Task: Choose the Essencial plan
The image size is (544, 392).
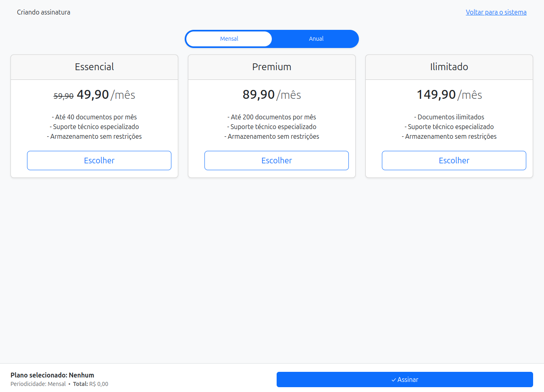Action: pos(99,161)
